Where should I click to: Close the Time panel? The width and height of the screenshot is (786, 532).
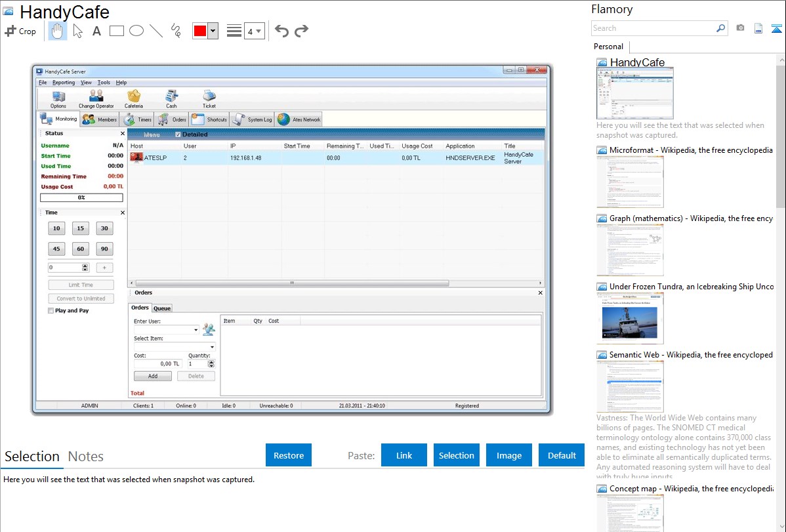tap(122, 213)
